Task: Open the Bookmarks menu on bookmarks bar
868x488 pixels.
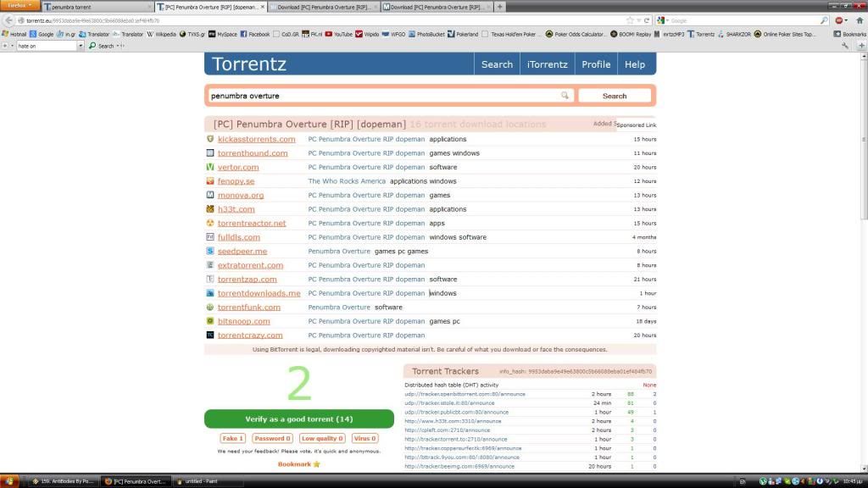Action: pyautogui.click(x=849, y=34)
